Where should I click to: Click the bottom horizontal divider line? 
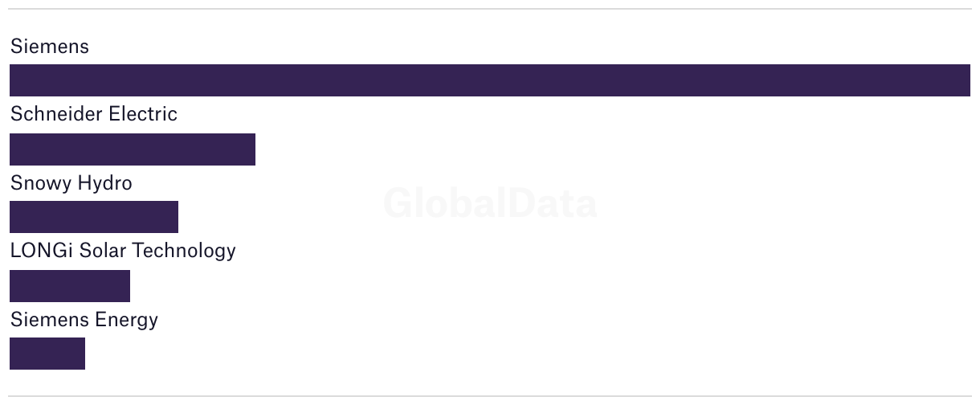click(490, 396)
